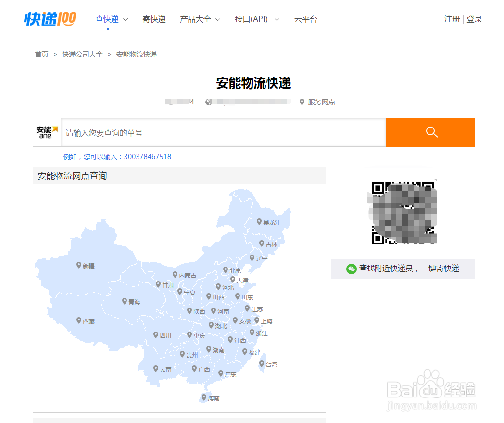
Task: Open the 查快递 nav menu
Action: pyautogui.click(x=107, y=19)
